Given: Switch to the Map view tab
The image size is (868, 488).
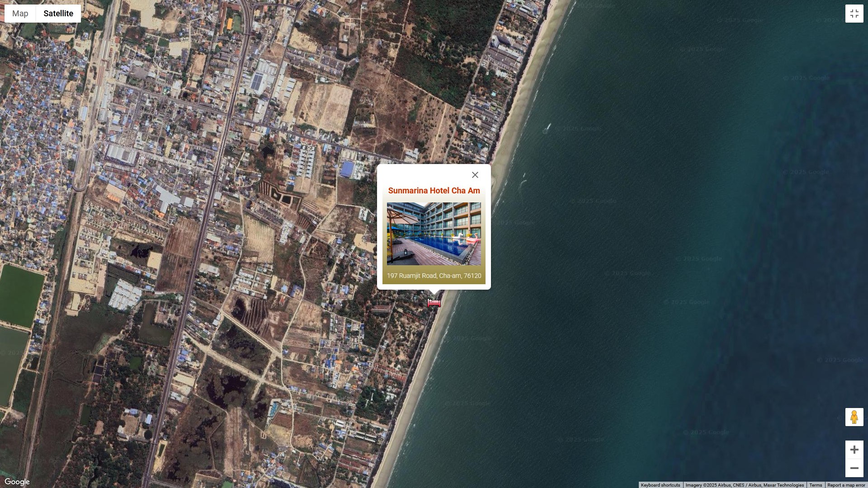Looking at the screenshot, I should 20,14.
